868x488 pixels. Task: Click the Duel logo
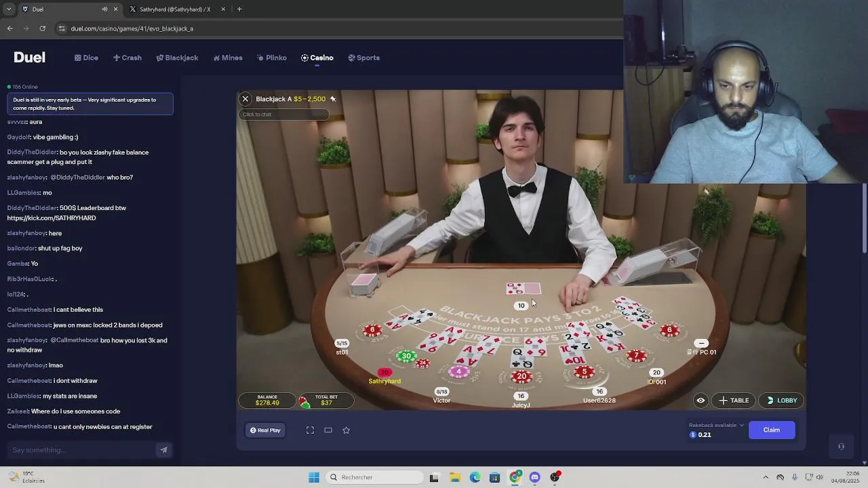click(29, 58)
